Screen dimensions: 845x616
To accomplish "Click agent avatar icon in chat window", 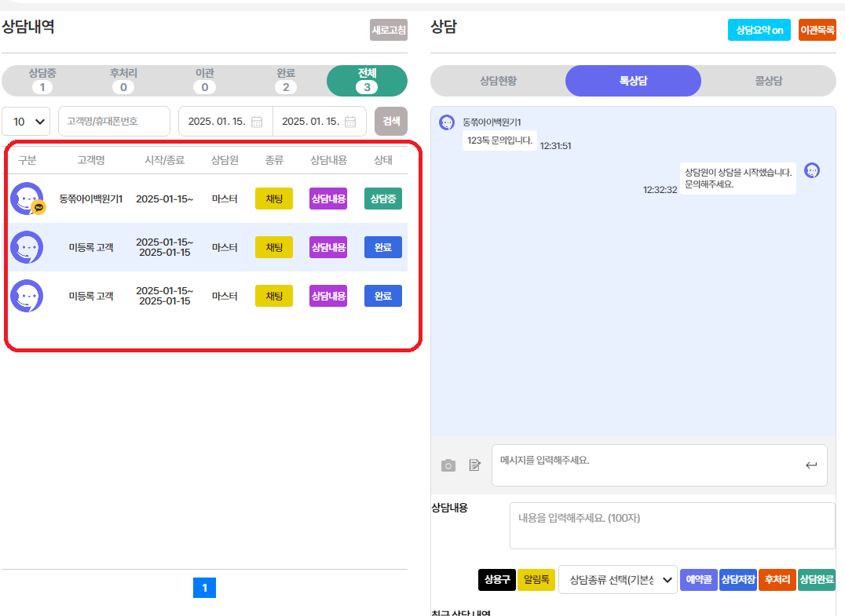I will 812,170.
